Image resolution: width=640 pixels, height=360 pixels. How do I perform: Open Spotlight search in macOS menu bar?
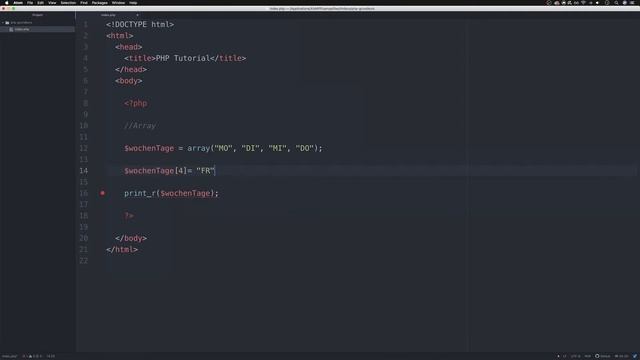[616, 3]
